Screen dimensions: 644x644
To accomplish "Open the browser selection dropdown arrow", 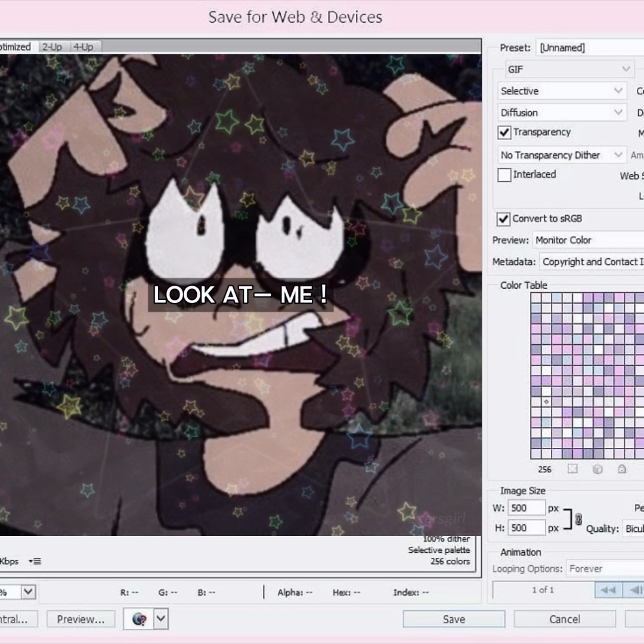I will 161,618.
